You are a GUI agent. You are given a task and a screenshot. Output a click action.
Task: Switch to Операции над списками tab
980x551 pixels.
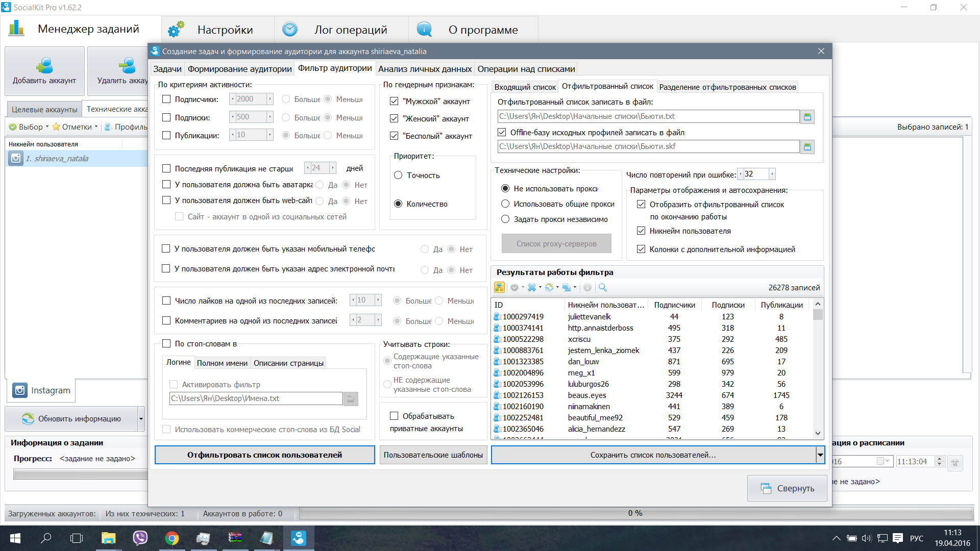526,69
